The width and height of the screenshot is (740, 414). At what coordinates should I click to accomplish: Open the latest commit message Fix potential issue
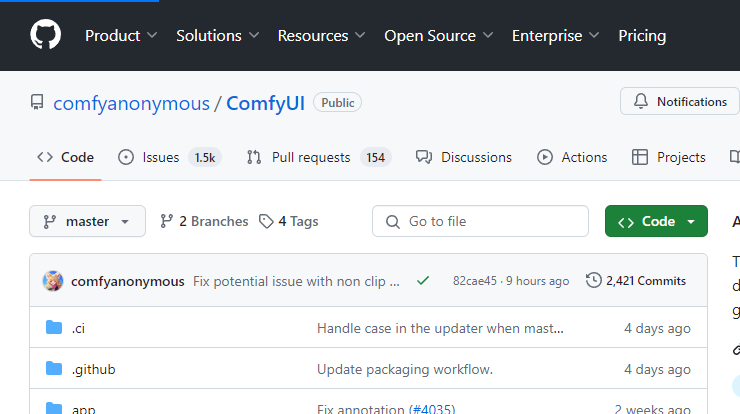pos(296,281)
